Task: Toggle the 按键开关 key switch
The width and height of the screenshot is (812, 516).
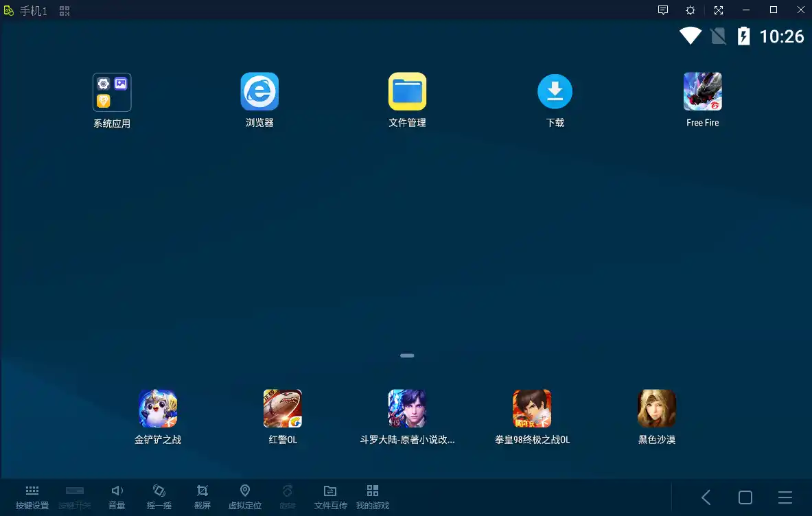Action: [x=74, y=495]
